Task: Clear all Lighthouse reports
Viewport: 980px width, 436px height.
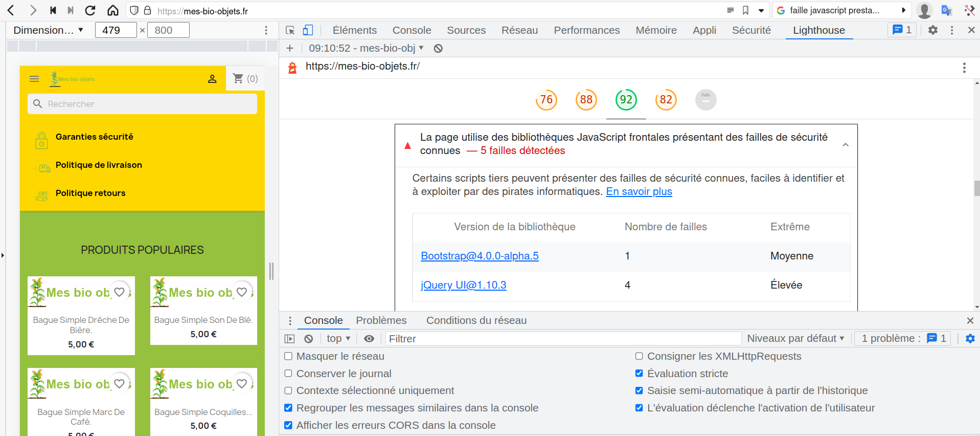Action: click(x=438, y=48)
